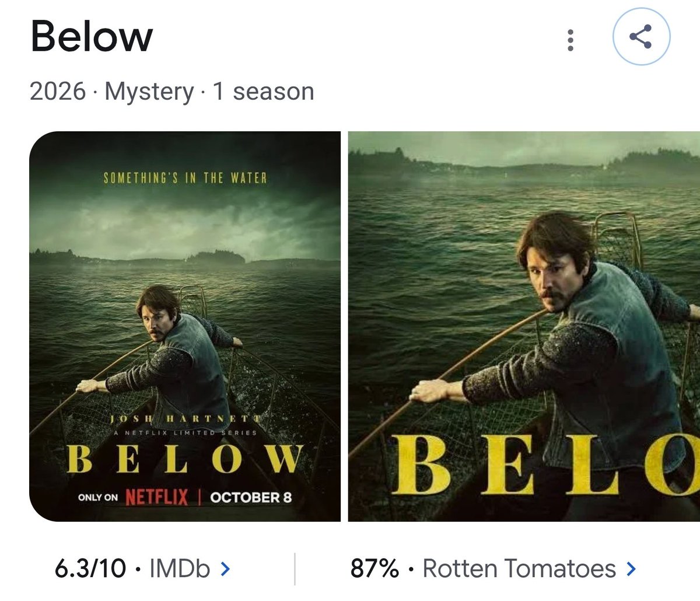Open the three-dot more options menu
700x601 pixels.
click(x=570, y=39)
